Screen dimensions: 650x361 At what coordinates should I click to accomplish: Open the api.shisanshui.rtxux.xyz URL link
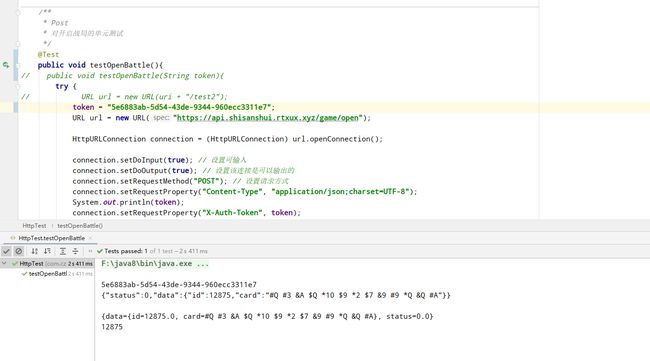pos(268,118)
